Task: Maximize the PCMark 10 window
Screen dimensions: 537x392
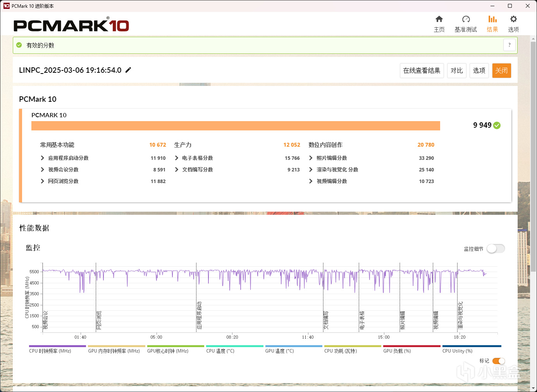Action: click(510, 6)
